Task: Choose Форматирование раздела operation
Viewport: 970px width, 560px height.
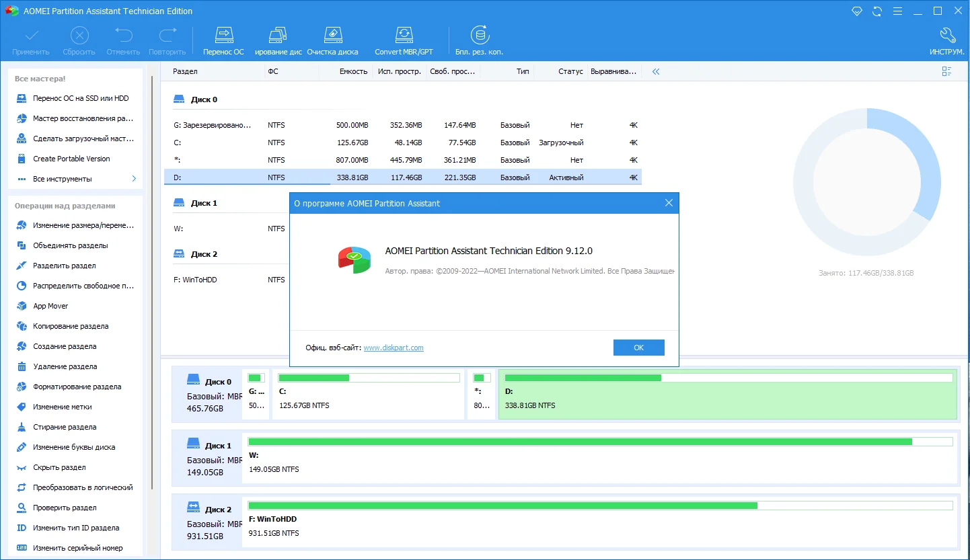Action: 75,387
